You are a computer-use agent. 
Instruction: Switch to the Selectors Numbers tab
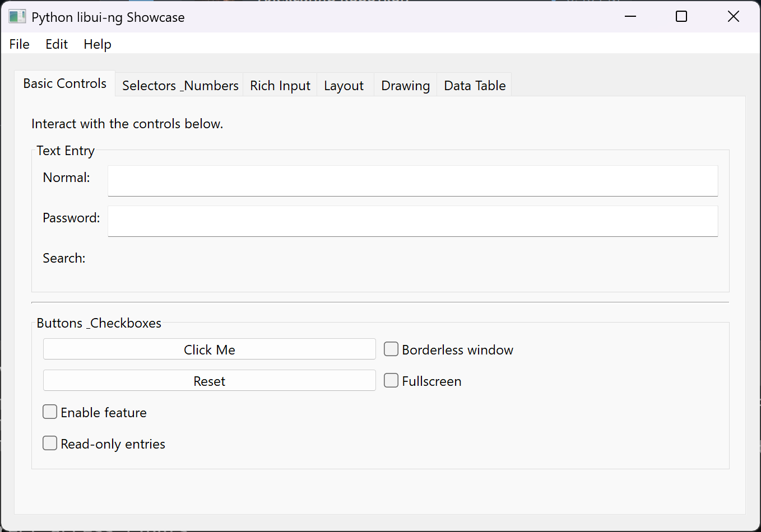point(180,86)
